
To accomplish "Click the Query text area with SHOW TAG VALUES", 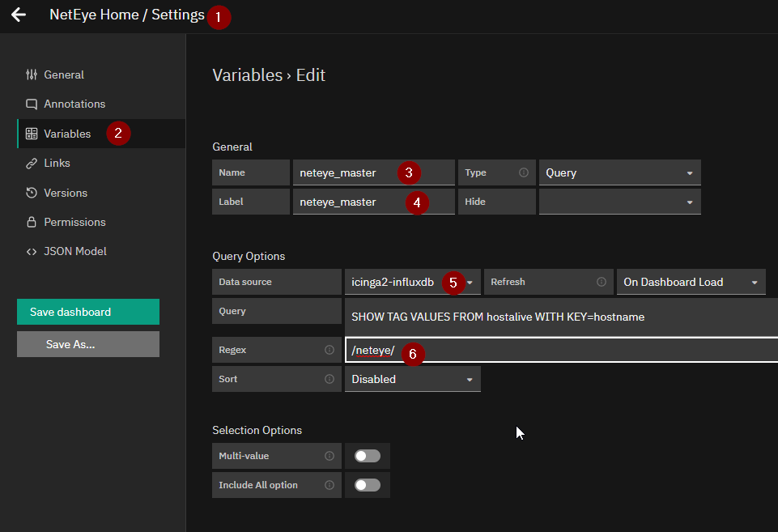I will [x=562, y=317].
